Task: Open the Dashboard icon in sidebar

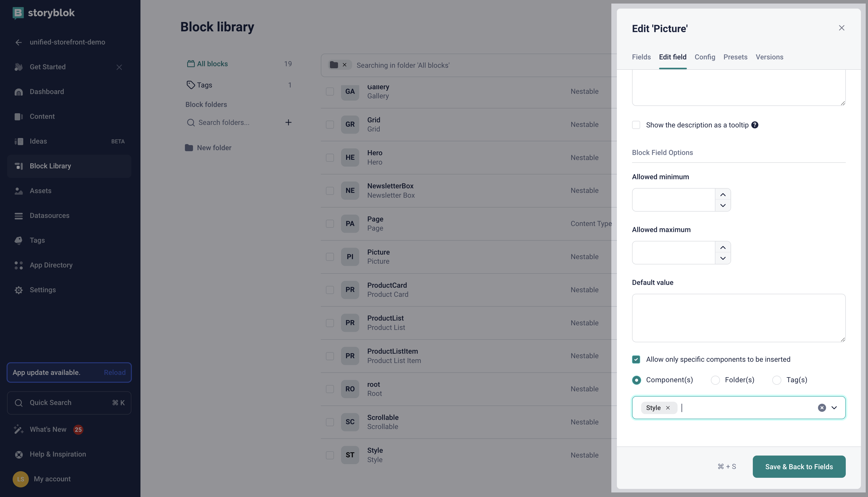Action: click(x=19, y=92)
